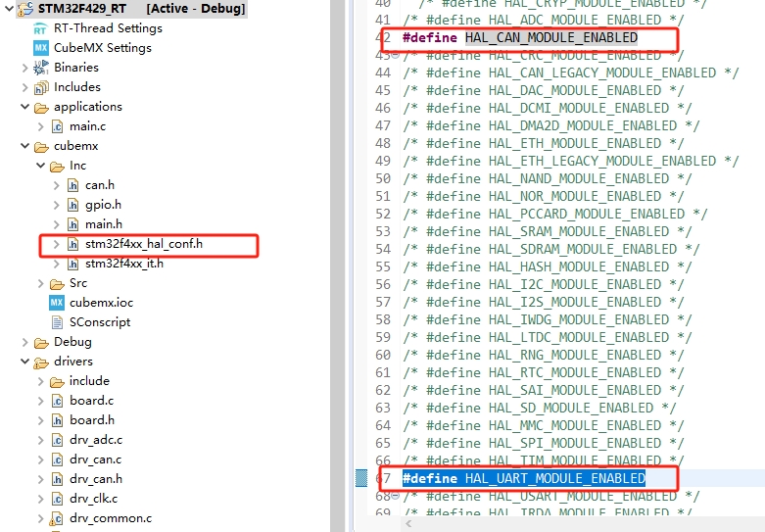Viewport: 765px width, 532px height.
Task: Open the cubemx.ioc file
Action: 101,303
